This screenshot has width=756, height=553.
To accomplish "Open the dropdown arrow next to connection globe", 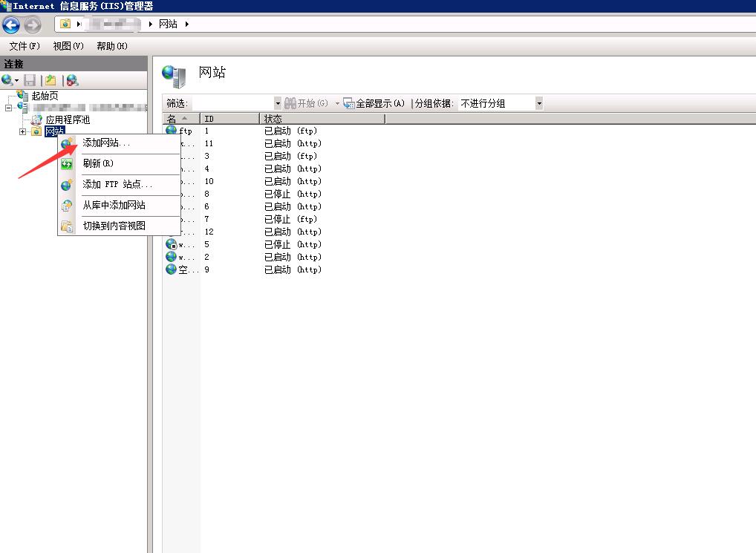I will (x=17, y=80).
